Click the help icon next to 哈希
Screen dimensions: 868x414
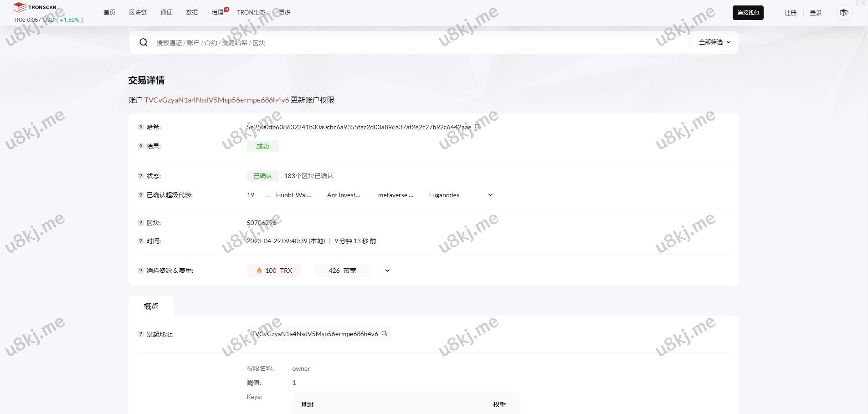(140, 127)
